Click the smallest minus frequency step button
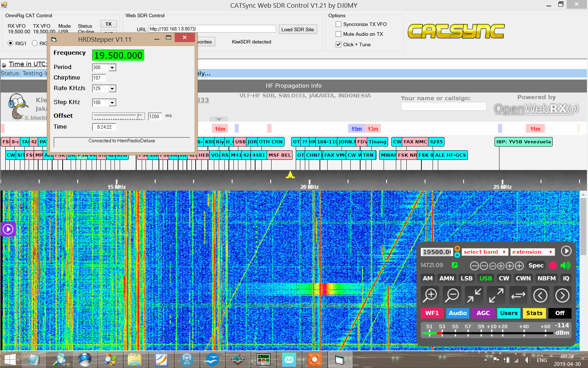The height and width of the screenshot is (368, 588). 492,266
